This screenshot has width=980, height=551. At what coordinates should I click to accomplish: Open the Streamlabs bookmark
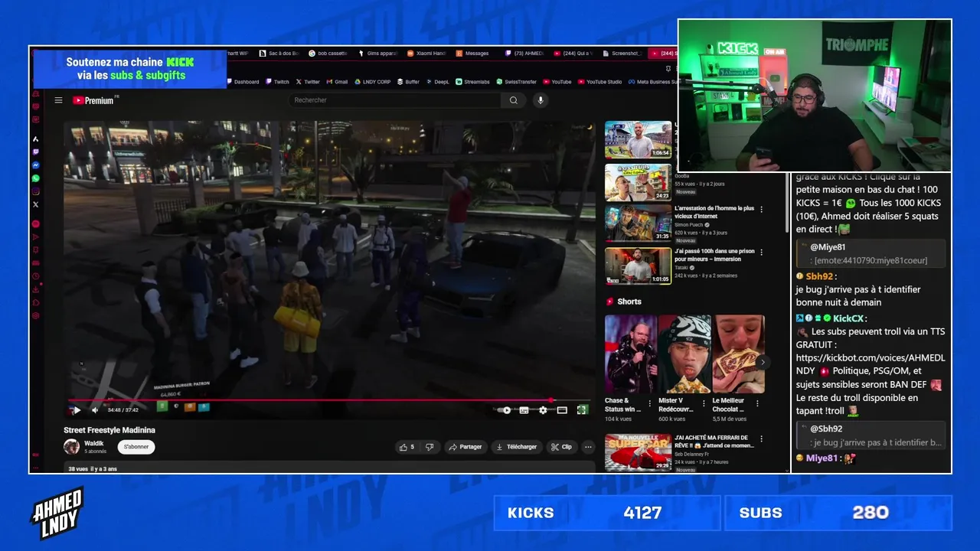pos(472,82)
